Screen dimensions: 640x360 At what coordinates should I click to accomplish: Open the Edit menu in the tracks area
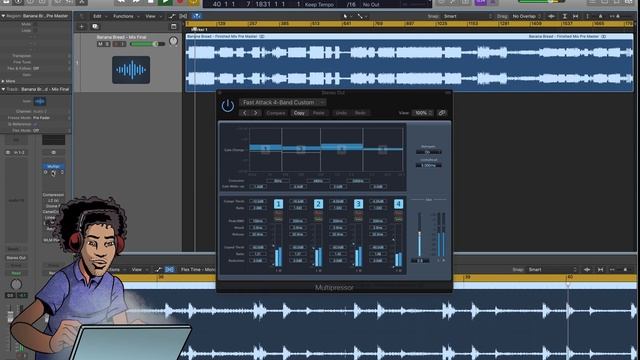[97, 16]
